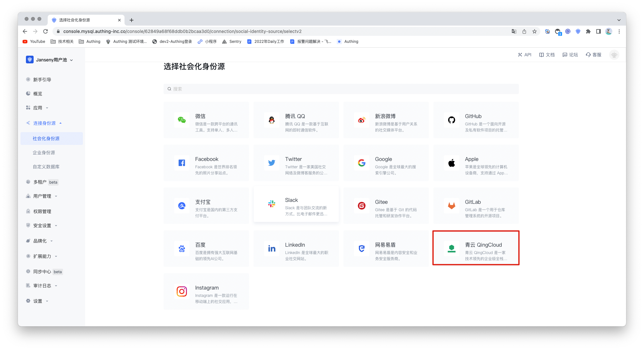Bookmark page with star icon
644x350 pixels.
[534, 31]
